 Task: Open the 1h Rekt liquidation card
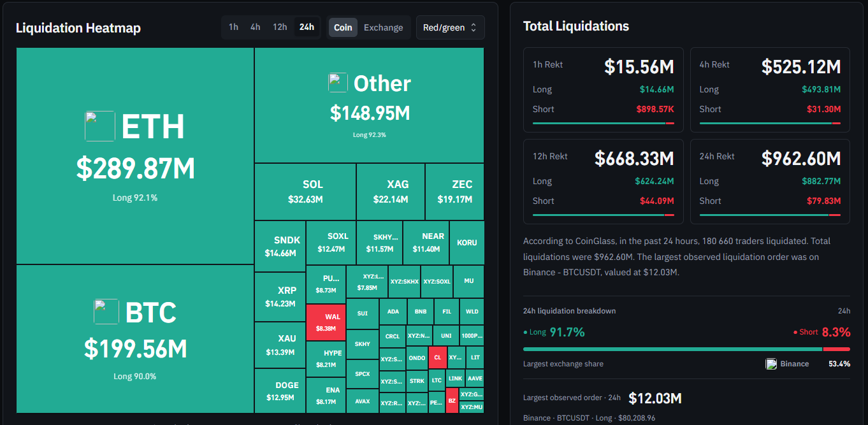coord(603,90)
